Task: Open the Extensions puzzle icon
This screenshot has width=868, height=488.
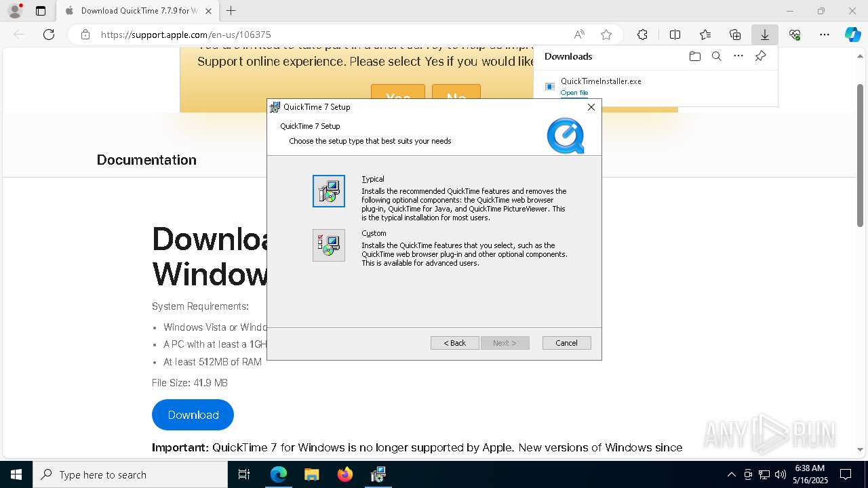Action: pyautogui.click(x=642, y=35)
